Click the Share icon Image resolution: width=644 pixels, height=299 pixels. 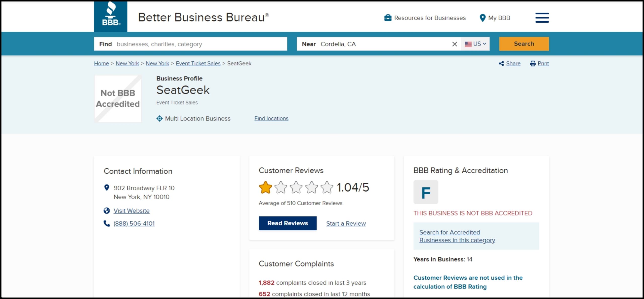(501, 64)
